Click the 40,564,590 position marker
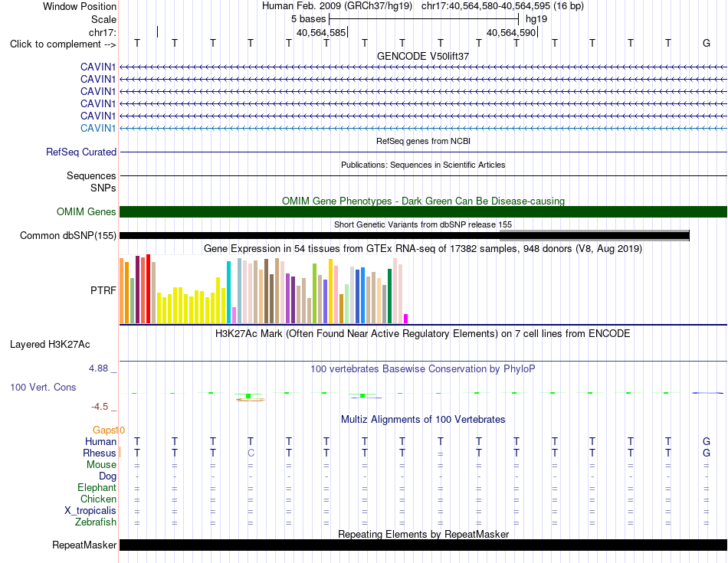 point(511,32)
